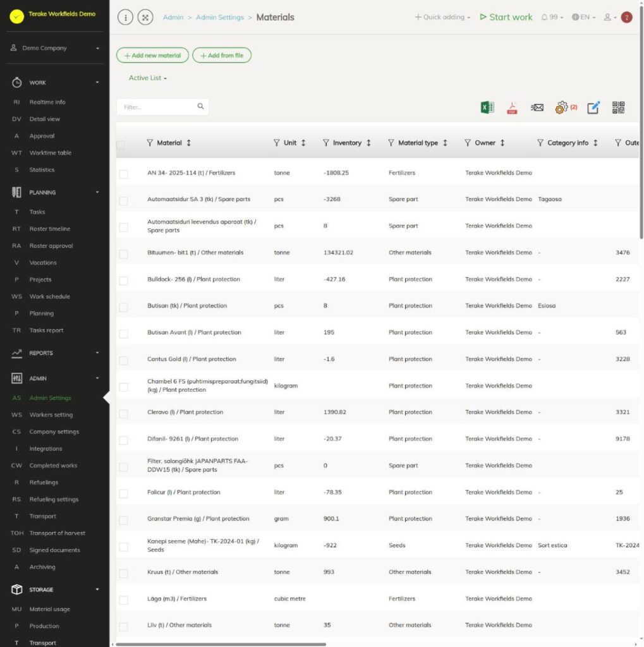Open Workers setting in sidebar
Image resolution: width=644 pixels, height=647 pixels.
tap(51, 414)
